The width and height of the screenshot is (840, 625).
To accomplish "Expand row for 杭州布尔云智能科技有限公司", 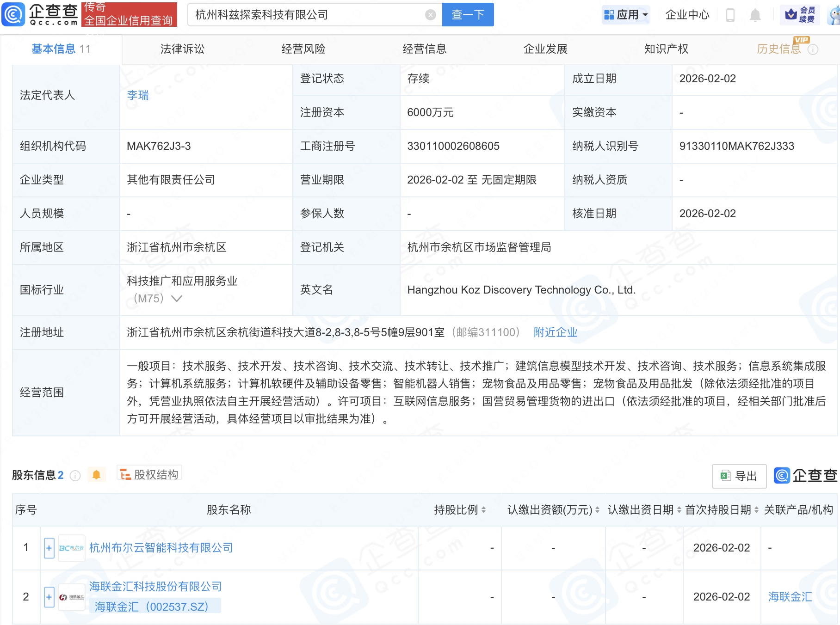I will (49, 548).
